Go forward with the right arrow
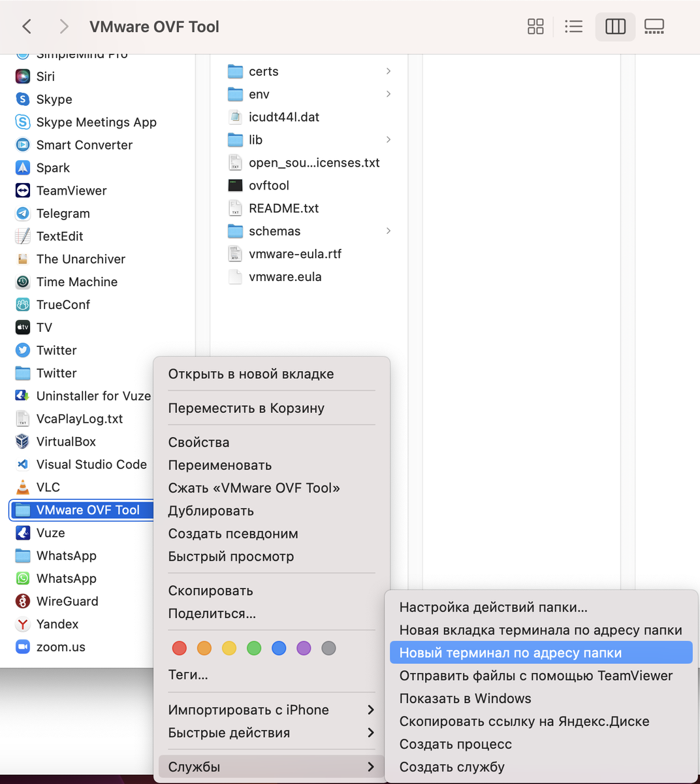Screen dimensions: 700x784 [63, 26]
